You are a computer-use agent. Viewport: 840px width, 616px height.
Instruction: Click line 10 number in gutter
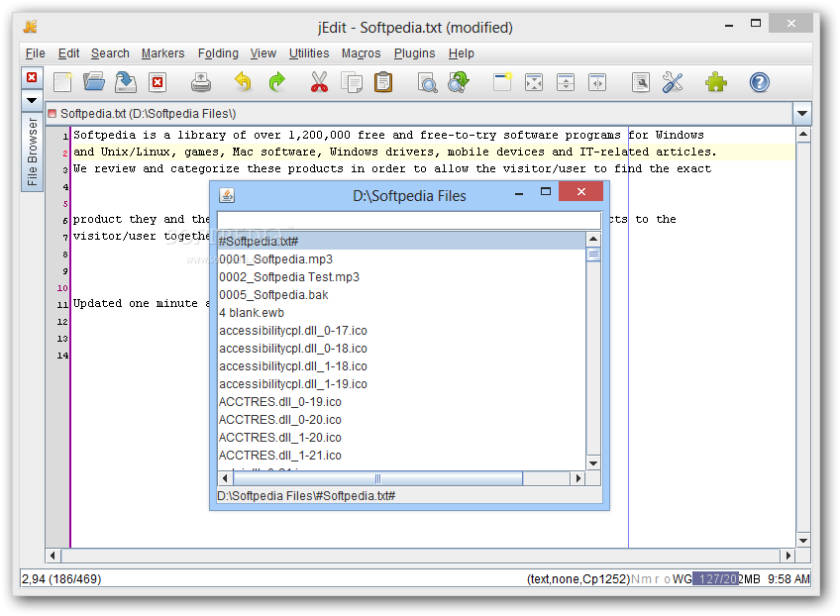point(62,288)
